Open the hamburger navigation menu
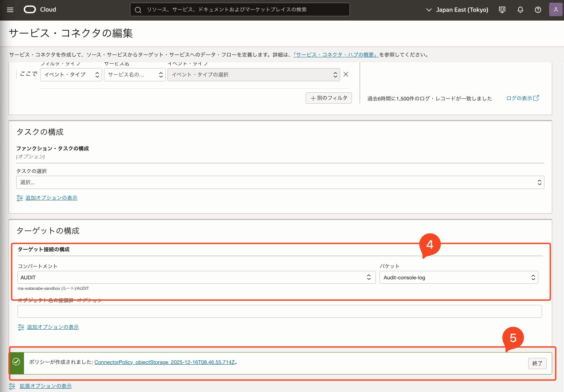 point(10,10)
